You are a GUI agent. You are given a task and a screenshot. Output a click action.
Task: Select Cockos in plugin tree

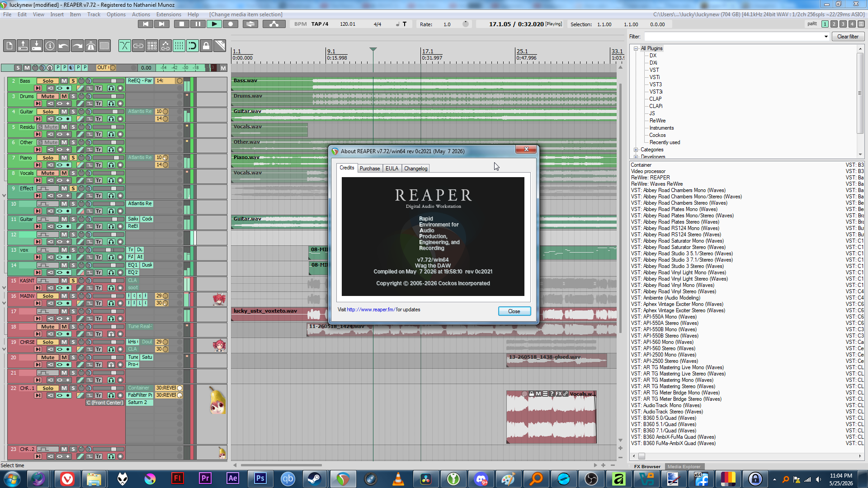tap(657, 135)
